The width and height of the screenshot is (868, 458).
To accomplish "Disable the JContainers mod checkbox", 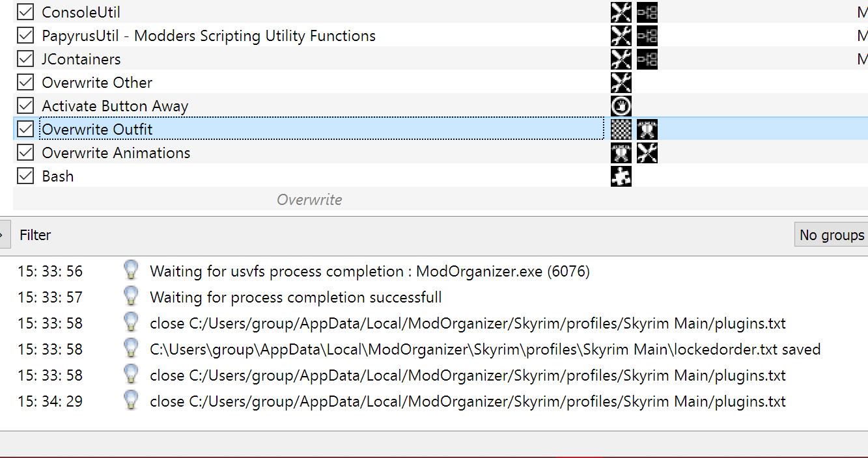I will click(25, 59).
